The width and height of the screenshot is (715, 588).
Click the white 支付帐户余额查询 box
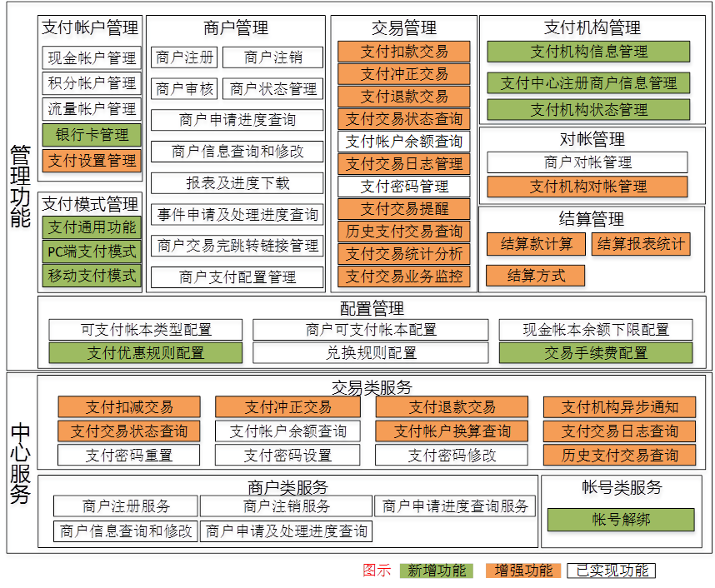click(x=403, y=142)
